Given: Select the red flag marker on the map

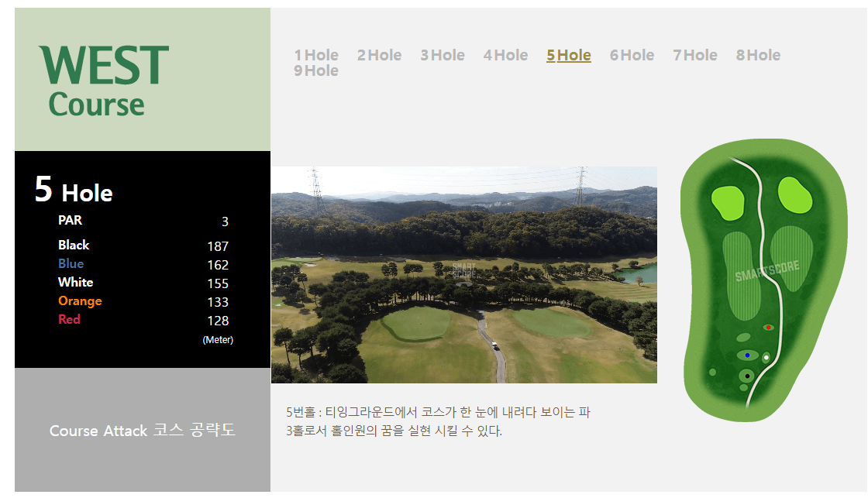Looking at the screenshot, I should coord(767,326).
